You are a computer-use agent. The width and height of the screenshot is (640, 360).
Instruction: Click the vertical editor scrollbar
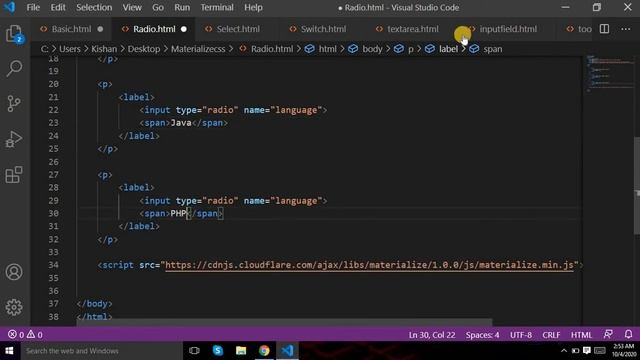tap(637, 186)
